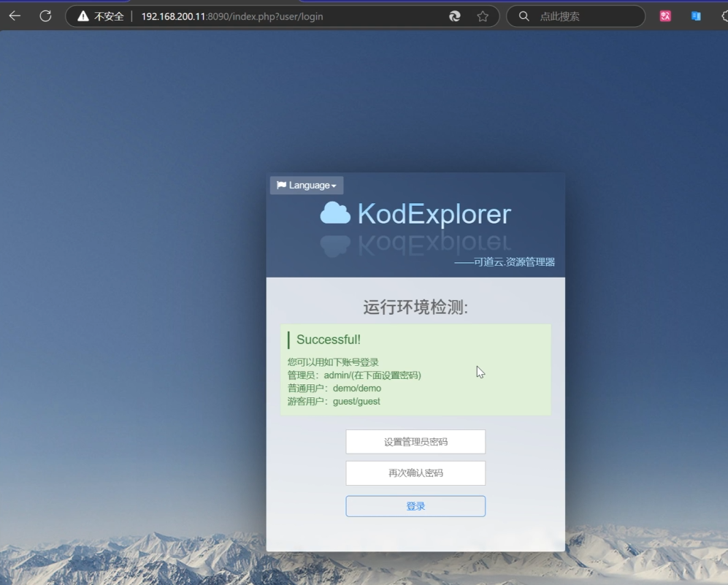Reload the page with the refresh icon
Viewport: 728px width, 585px height.
point(45,16)
